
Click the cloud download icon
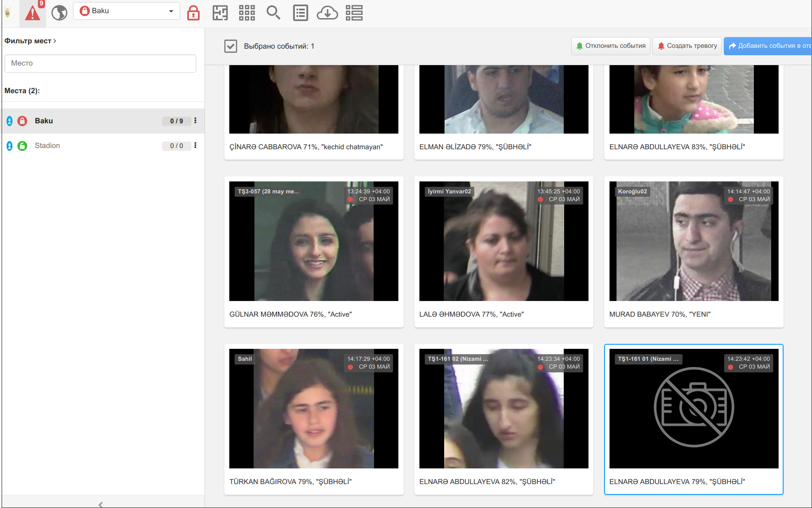click(x=327, y=13)
